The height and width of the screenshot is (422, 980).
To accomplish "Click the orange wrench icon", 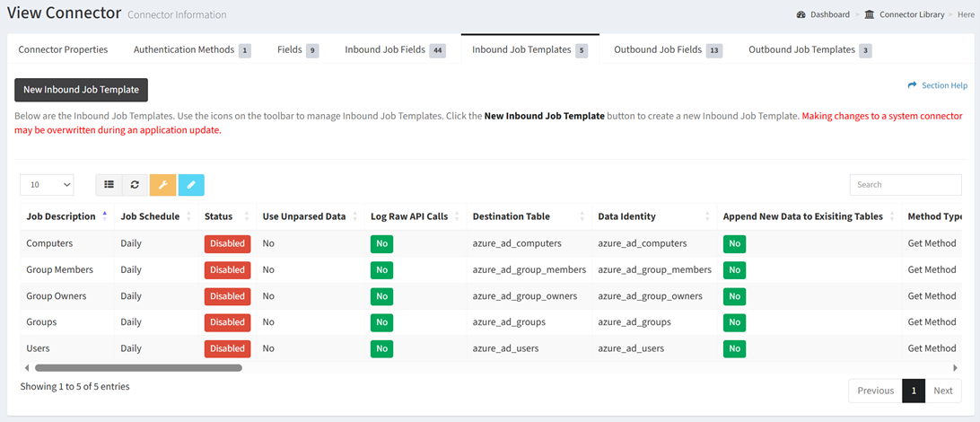I will (162, 185).
